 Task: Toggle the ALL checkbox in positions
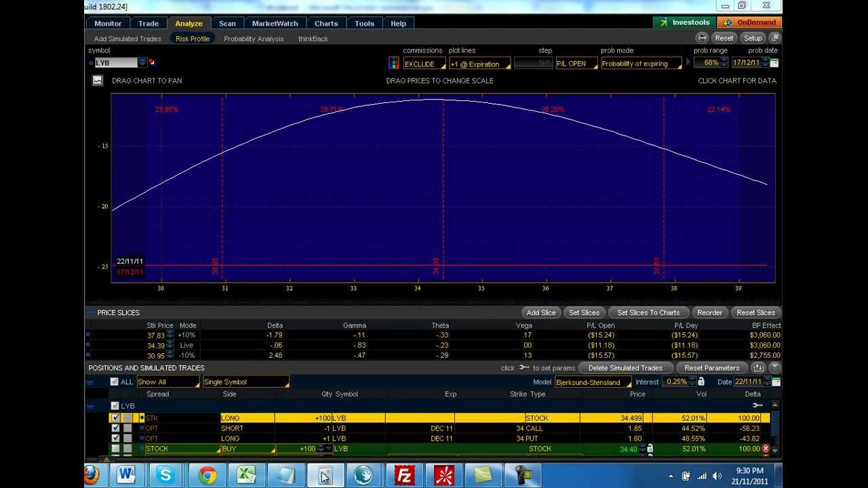pos(115,382)
